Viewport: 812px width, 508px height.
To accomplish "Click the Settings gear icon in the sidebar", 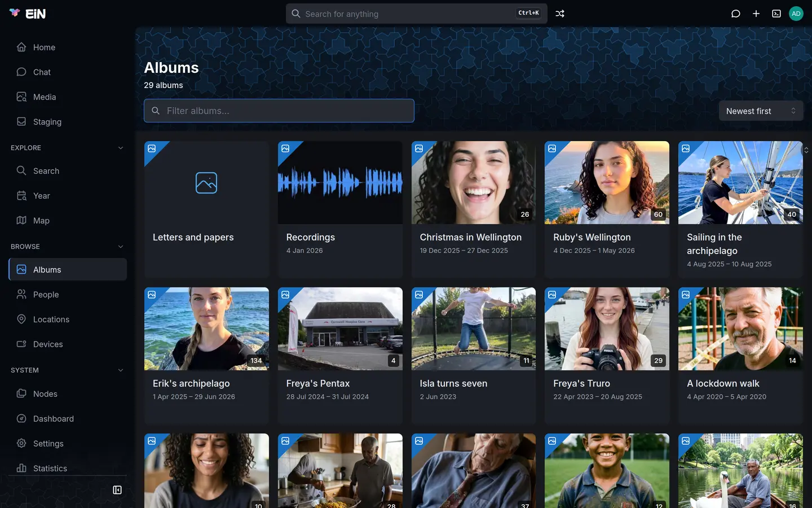I will click(x=21, y=443).
